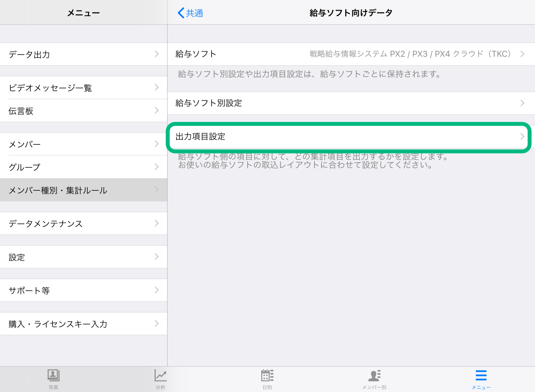
Task: Go back to 共通 screen
Action: coord(194,13)
